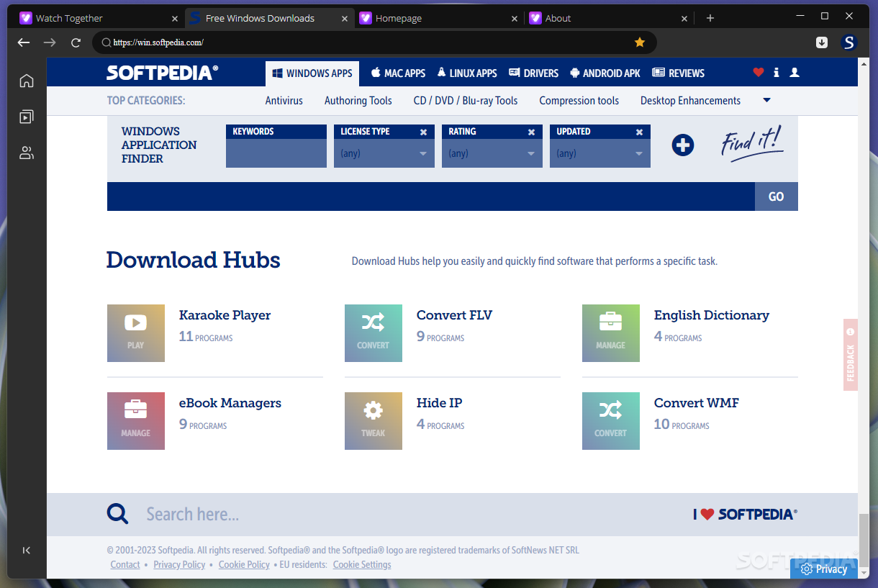The height and width of the screenshot is (588, 878).
Task: Open the sidebar people icon
Action: click(x=27, y=153)
